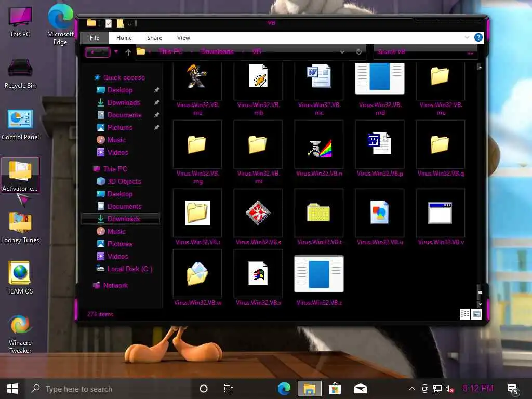Screen dimensions: 532x399
Task: Click This PC in the address breadcrumb
Action: (x=170, y=51)
